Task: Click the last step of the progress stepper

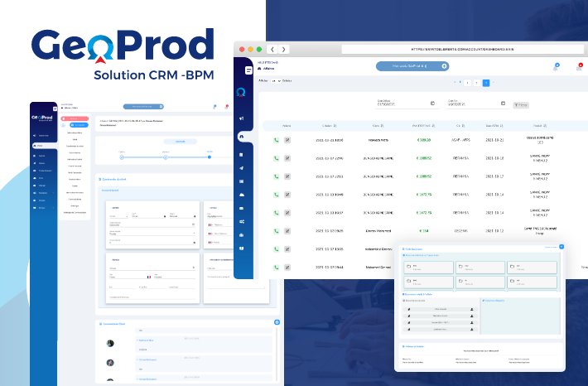Action: pyautogui.click(x=209, y=156)
